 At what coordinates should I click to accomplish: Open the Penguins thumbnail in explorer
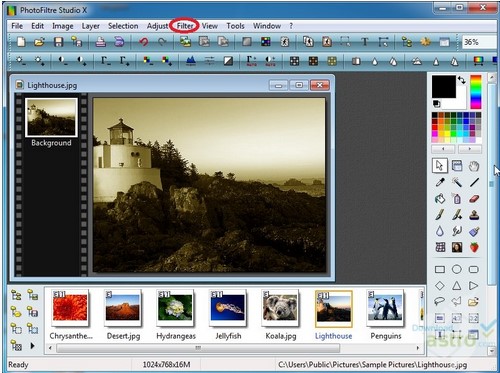[385, 308]
